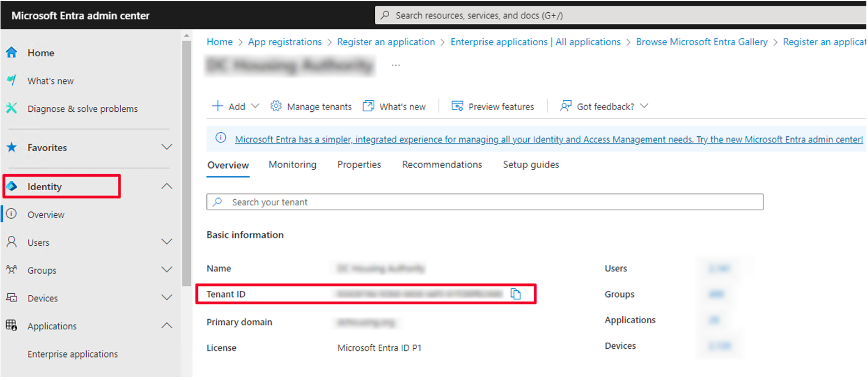Select the Identity icon in the sidebar
The width and height of the screenshot is (868, 381).
[x=13, y=186]
